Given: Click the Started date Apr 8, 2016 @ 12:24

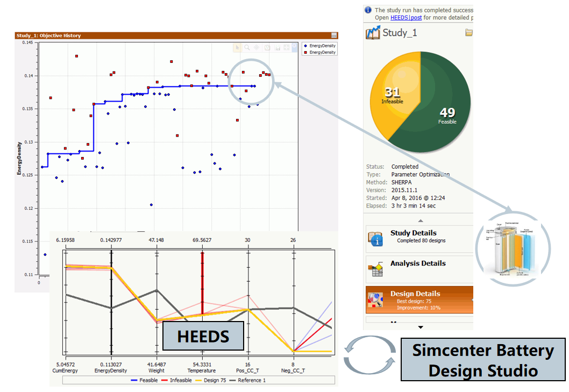Looking at the screenshot, I should [418, 198].
